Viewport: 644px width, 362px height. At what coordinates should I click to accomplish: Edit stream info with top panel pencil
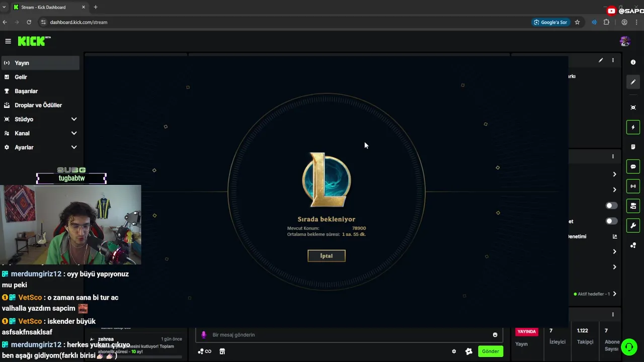click(x=601, y=60)
